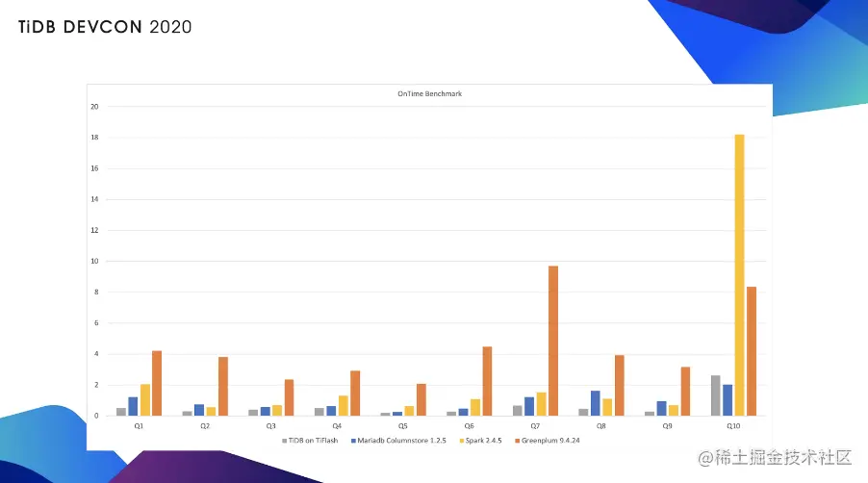Image resolution: width=868 pixels, height=483 pixels.
Task: Click the orange Greenplum bar in Q6
Action: [x=487, y=381]
